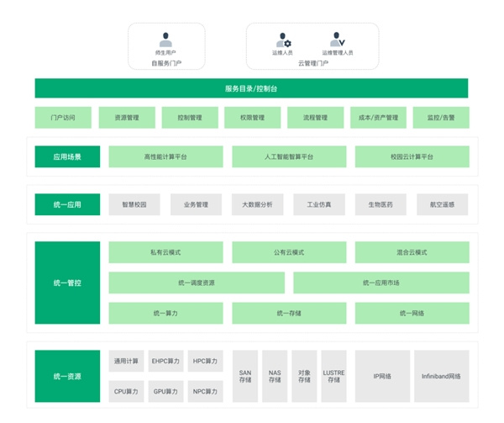The width and height of the screenshot is (504, 423).
Task: Select the 运维管理人员 caption text
Action: [x=338, y=53]
